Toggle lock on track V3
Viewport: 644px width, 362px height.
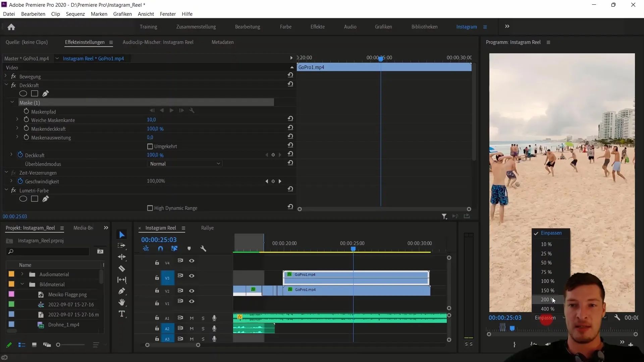click(x=157, y=278)
